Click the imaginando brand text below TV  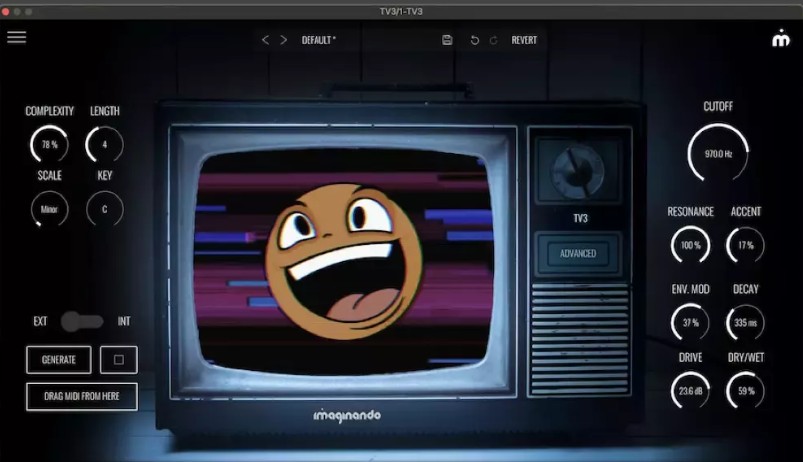(x=347, y=415)
